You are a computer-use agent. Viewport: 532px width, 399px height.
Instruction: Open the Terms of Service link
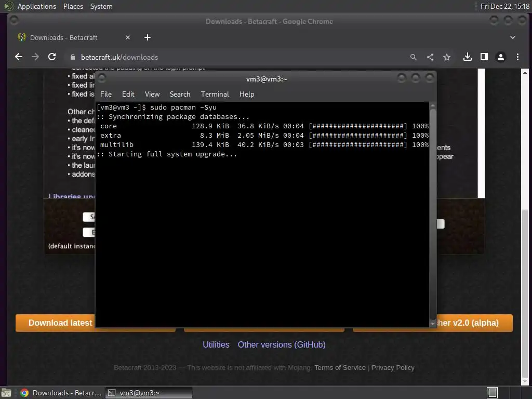[340, 367]
